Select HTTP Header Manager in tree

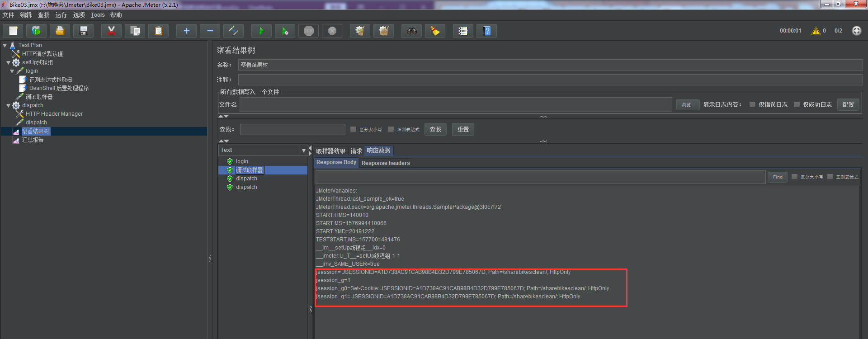coord(54,114)
